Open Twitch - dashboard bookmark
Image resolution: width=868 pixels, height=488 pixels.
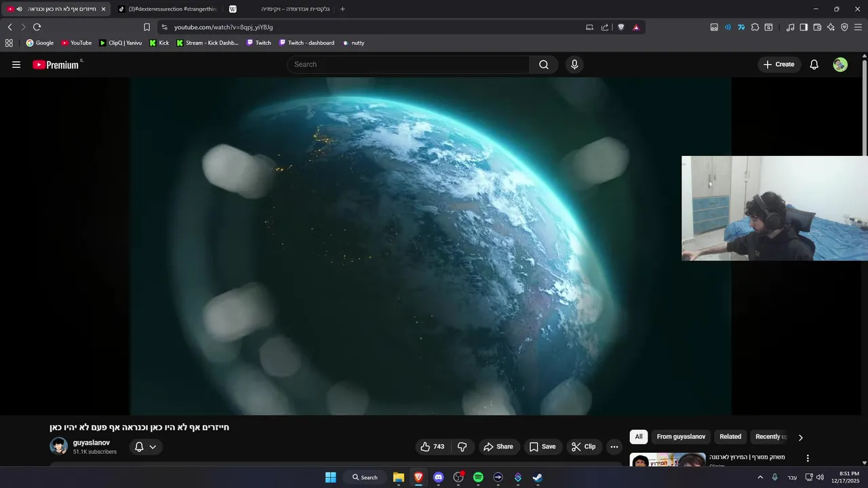pos(306,43)
